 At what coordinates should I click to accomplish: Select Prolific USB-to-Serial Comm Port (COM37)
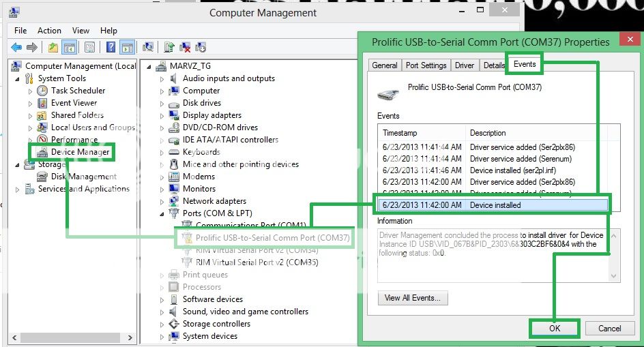point(273,238)
